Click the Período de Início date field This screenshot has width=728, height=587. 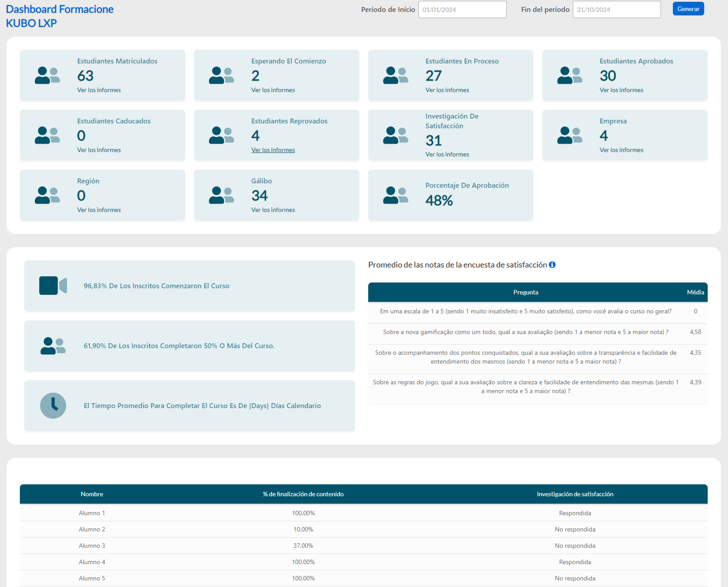click(x=462, y=9)
